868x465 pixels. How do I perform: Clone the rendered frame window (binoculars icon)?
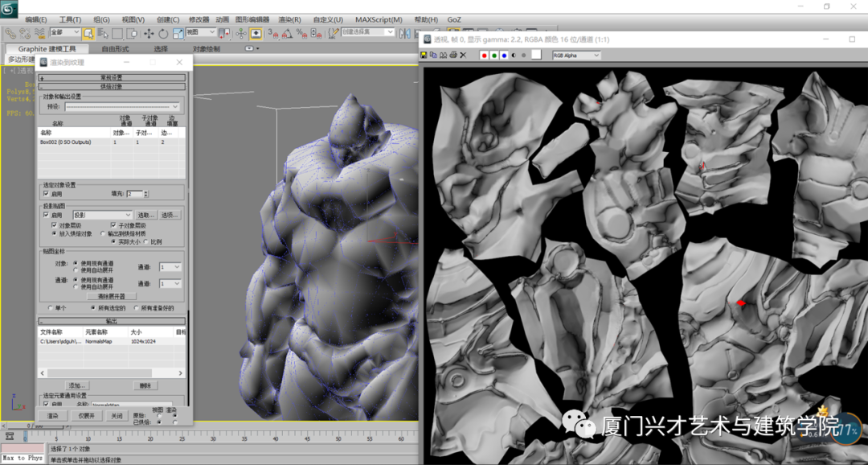444,55
